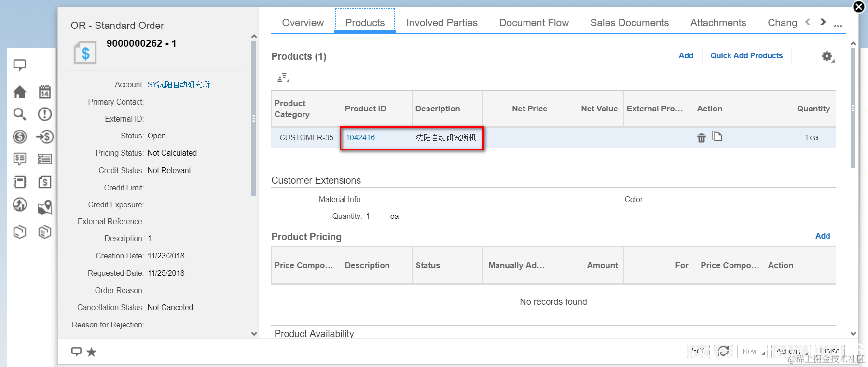The image size is (868, 367).
Task: Click the home icon in sidebar
Action: pyautogui.click(x=20, y=92)
